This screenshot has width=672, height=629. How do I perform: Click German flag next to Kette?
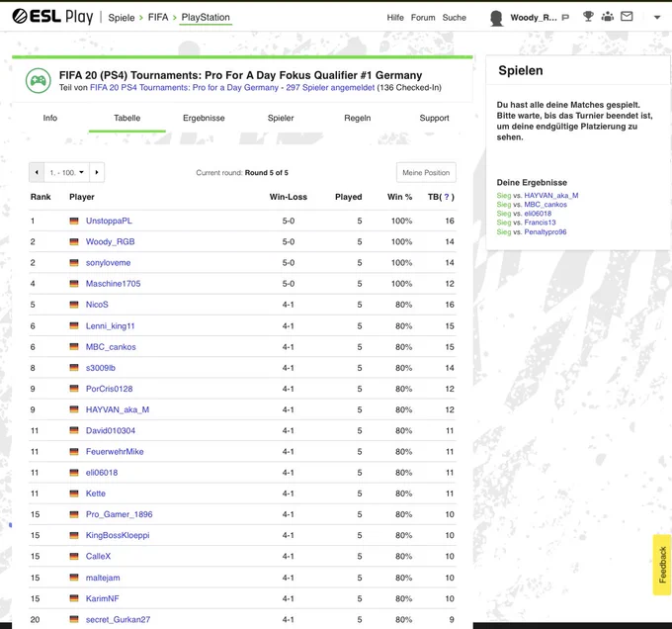tap(74, 494)
